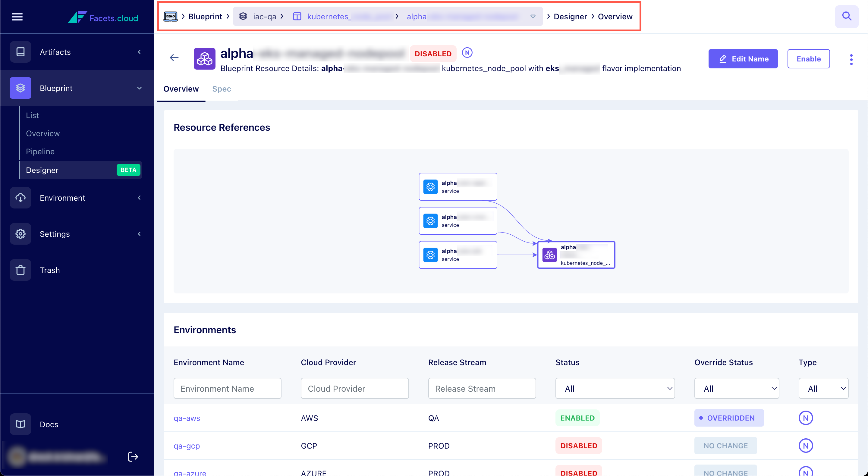The image size is (868, 476).
Task: Switch to the Spec tab
Action: coord(222,89)
